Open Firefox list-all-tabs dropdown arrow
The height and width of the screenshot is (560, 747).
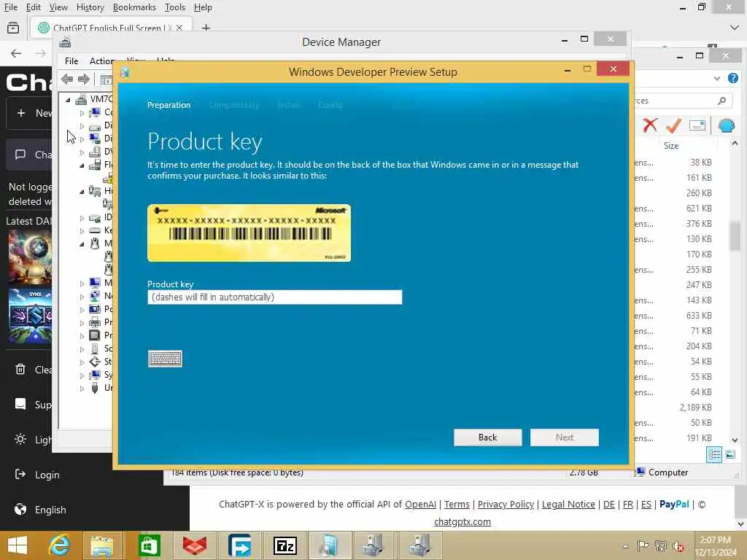(x=735, y=28)
